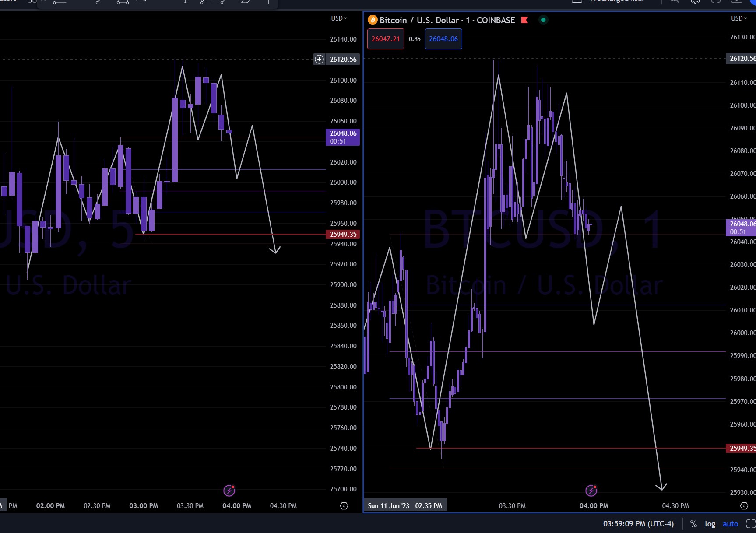Open the USD currency dropdown on right chart

tap(739, 18)
